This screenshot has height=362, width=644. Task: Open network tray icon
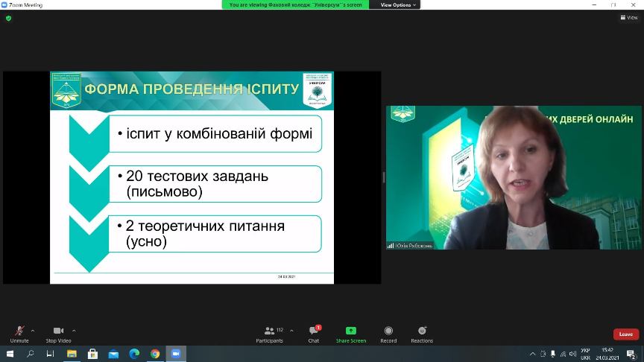[563, 354]
